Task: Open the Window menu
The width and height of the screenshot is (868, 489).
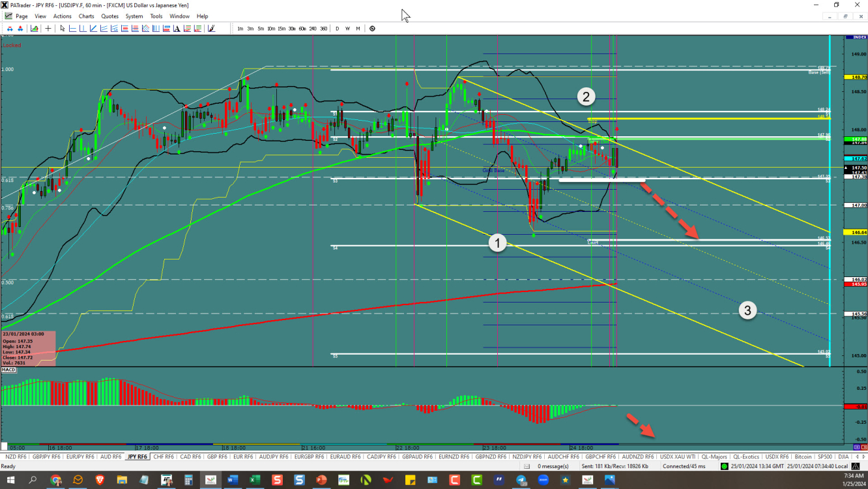Action: 179,16
